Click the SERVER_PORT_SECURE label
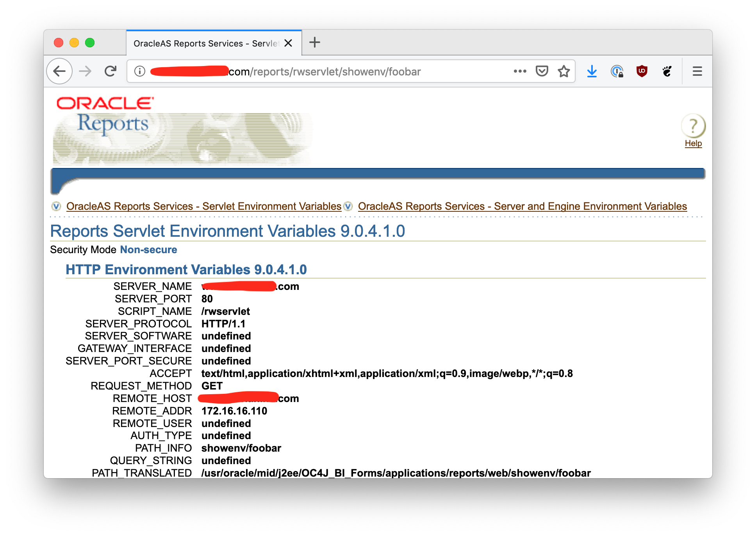This screenshot has width=756, height=536. [x=129, y=361]
